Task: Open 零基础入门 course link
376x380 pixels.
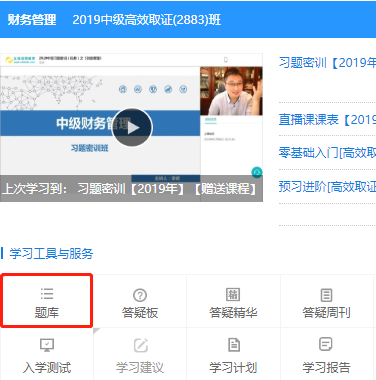Action: coord(327,153)
